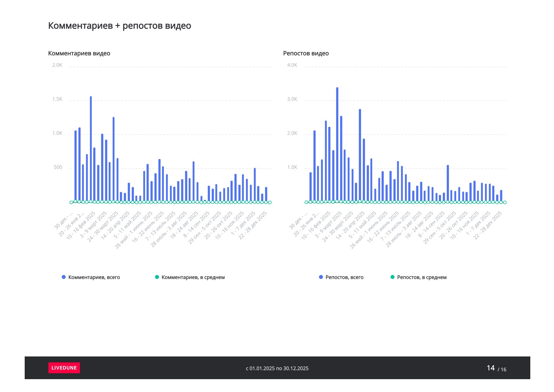Click the green dot beside 'Комментариев, в среднем'
The width and height of the screenshot is (554, 392).
click(x=157, y=277)
